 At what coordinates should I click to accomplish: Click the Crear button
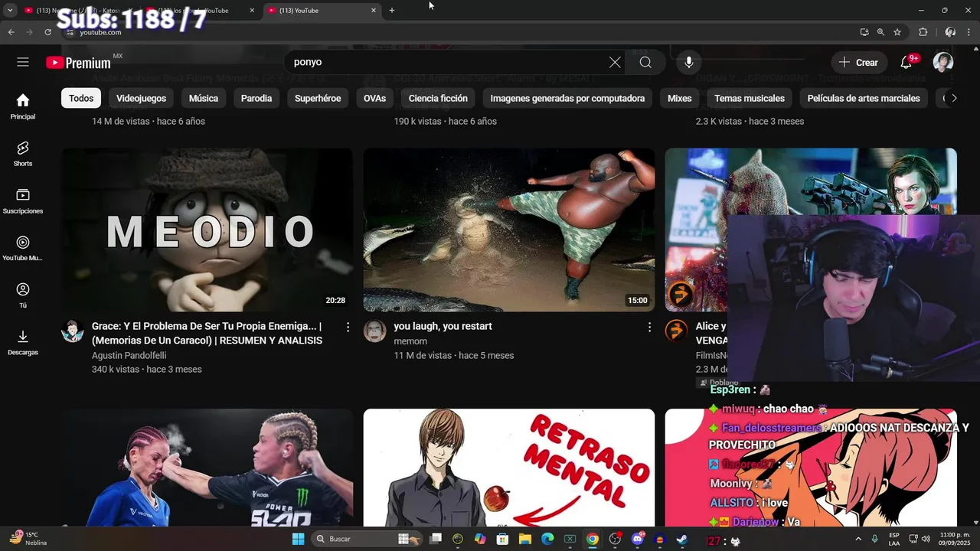point(859,62)
